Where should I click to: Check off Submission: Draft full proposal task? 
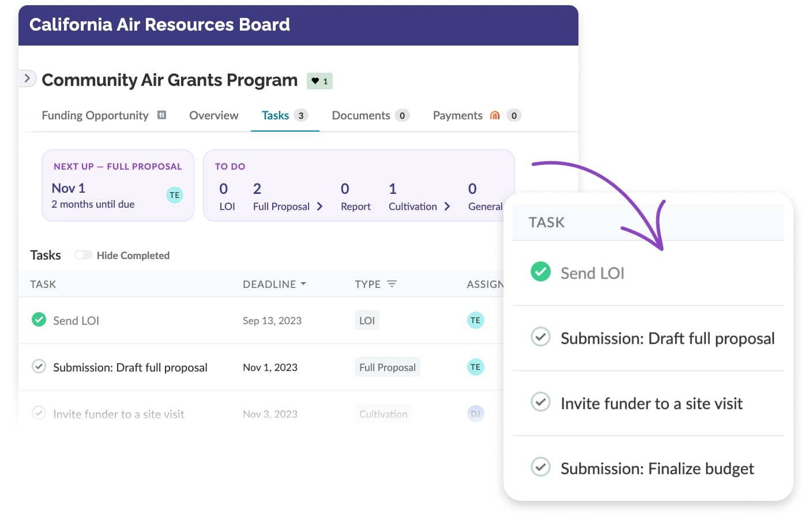pyautogui.click(x=39, y=367)
